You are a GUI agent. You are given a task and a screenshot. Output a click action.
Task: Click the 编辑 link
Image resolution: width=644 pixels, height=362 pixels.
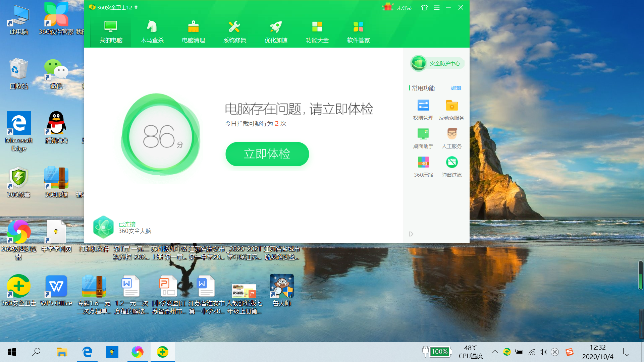click(x=456, y=88)
